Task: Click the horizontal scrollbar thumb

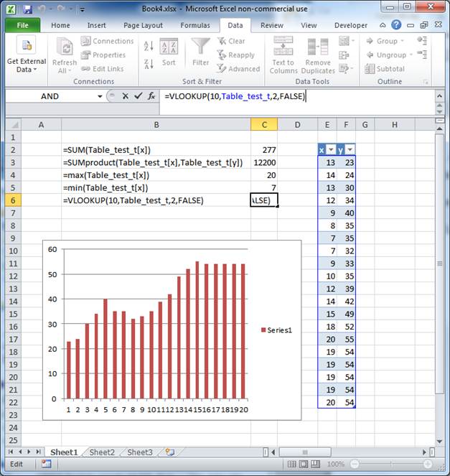Action: [x=305, y=452]
